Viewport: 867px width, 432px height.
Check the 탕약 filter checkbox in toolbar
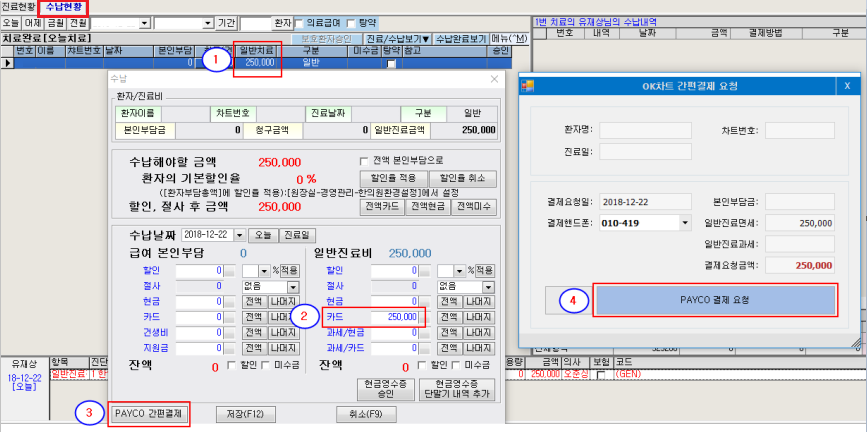tap(351, 23)
